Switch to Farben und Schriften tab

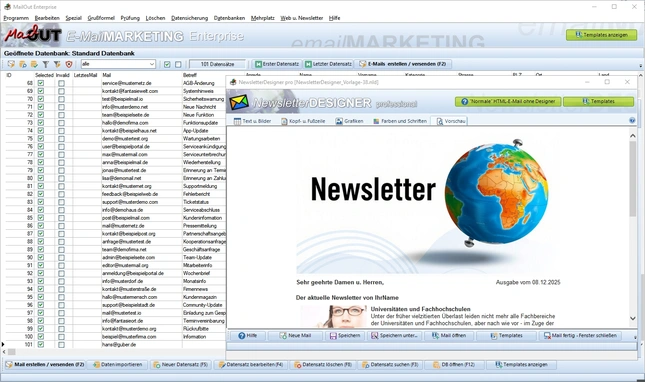400,121
